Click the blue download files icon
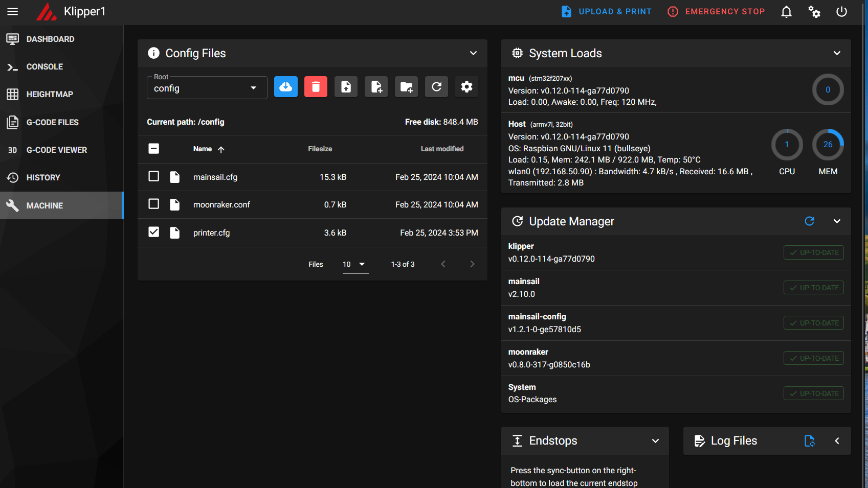This screenshot has width=868, height=488. [x=285, y=87]
